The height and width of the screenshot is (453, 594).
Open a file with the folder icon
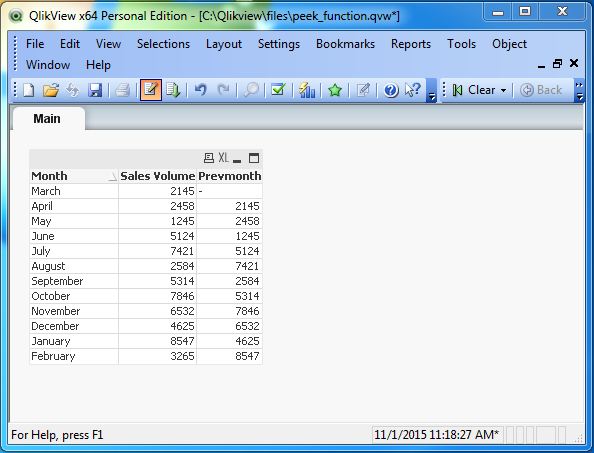(51, 90)
